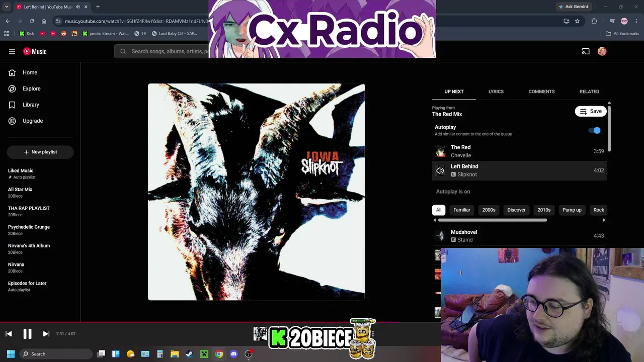Switch to the UP NEXT tab
This screenshot has height=362, width=644.
tap(454, 92)
